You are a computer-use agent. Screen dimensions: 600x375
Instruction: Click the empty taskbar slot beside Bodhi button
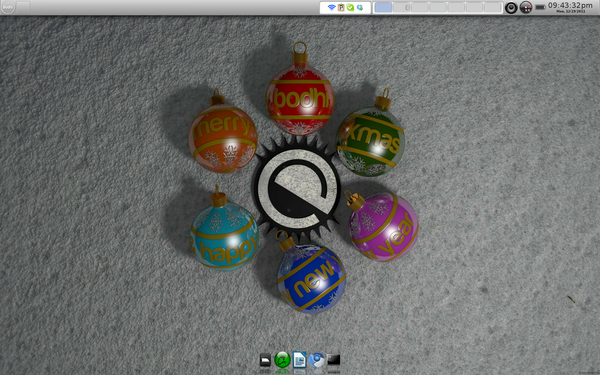pyautogui.click(x=23, y=7)
